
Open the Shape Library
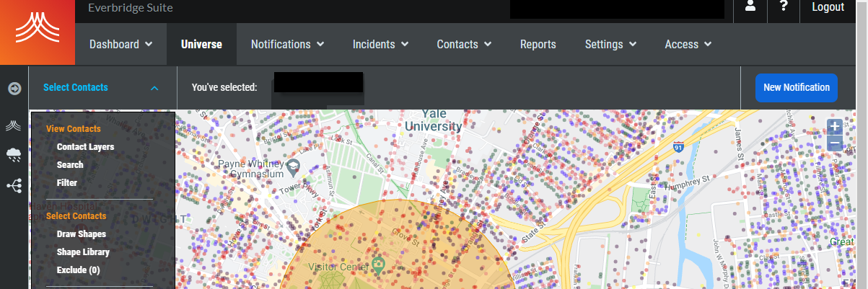coord(83,252)
